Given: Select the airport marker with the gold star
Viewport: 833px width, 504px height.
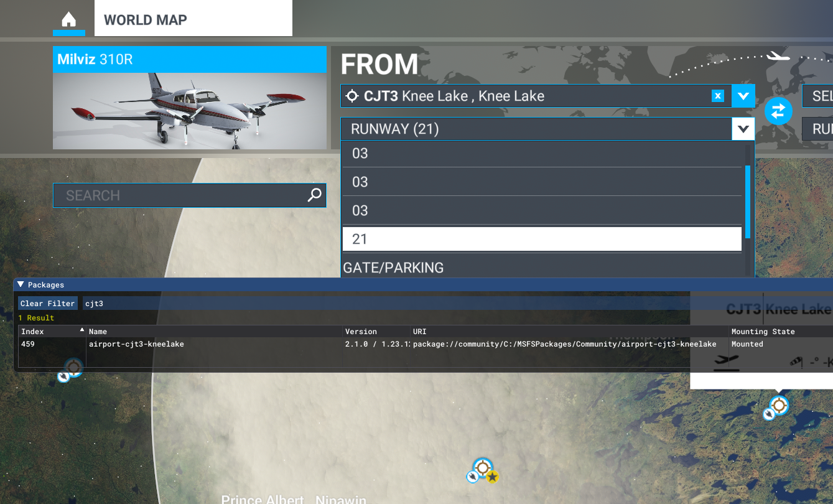Looking at the screenshot, I should point(482,469).
